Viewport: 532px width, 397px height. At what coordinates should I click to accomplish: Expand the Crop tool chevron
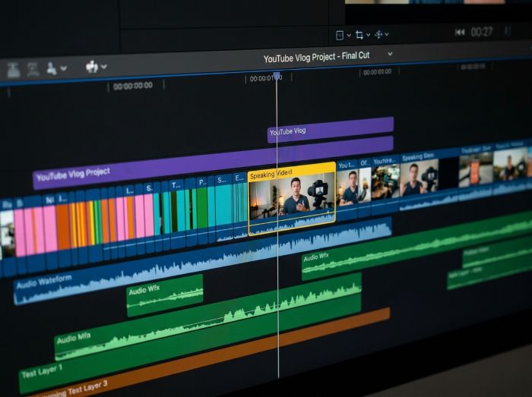[368, 35]
